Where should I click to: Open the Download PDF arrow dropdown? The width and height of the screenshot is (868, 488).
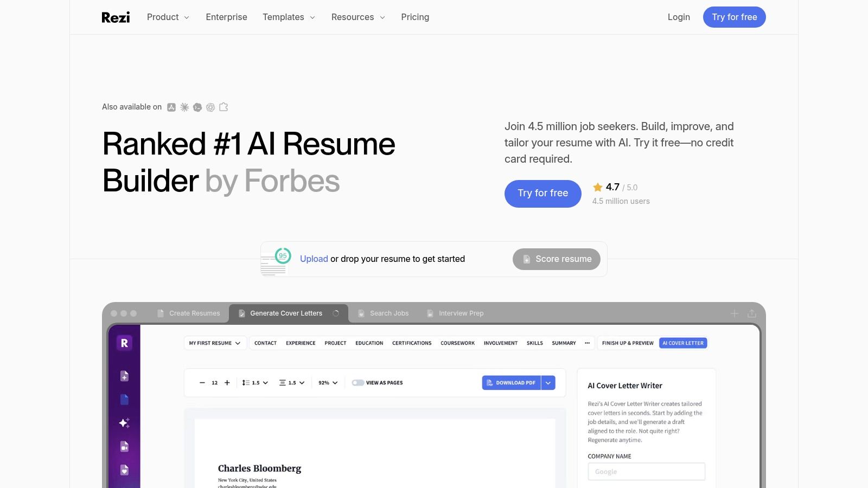548,383
